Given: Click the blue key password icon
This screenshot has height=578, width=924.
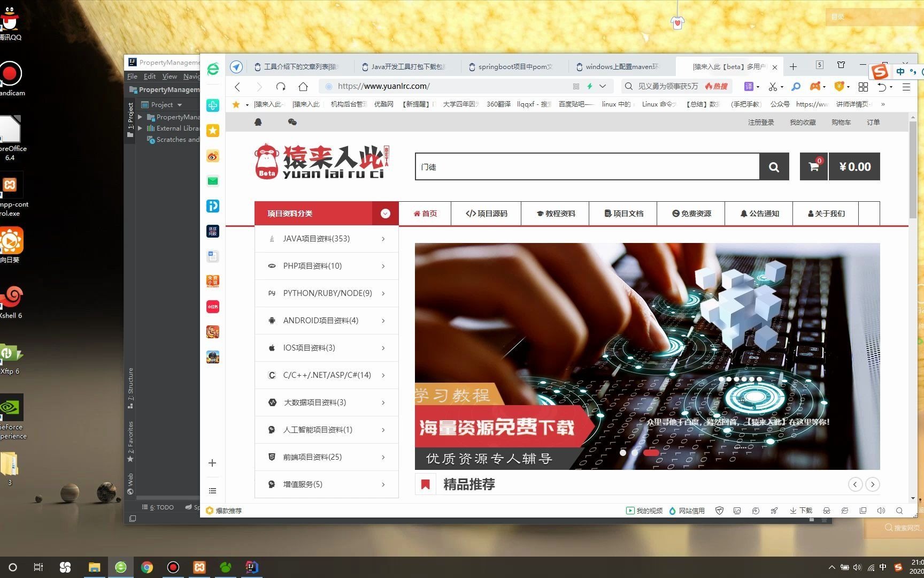Looking at the screenshot, I should (x=796, y=86).
